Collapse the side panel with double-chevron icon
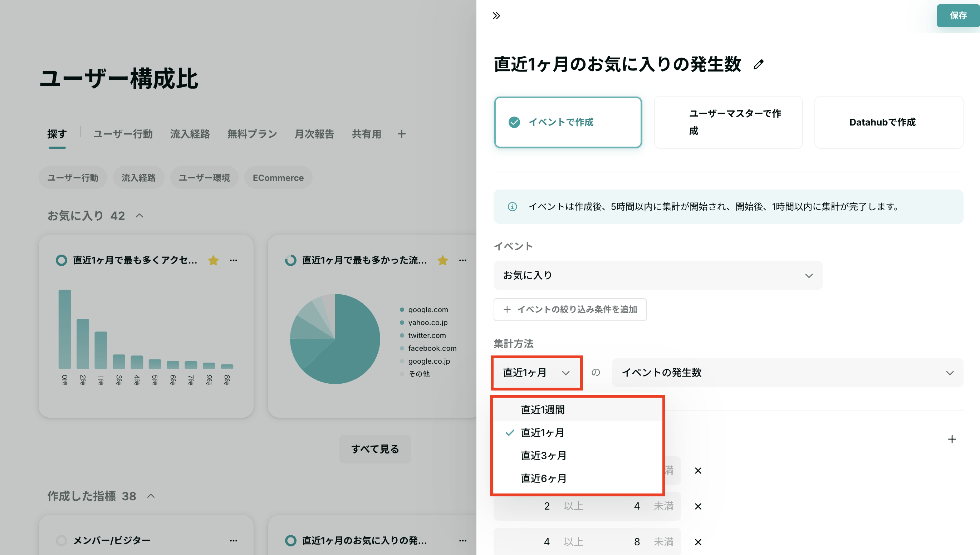The width and height of the screenshot is (980, 555). click(x=496, y=16)
